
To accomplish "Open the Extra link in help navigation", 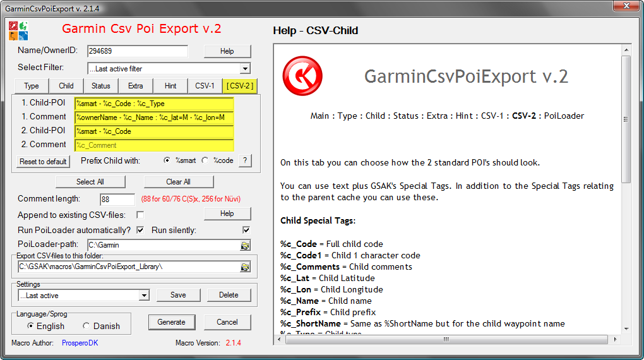I will pos(437,116).
